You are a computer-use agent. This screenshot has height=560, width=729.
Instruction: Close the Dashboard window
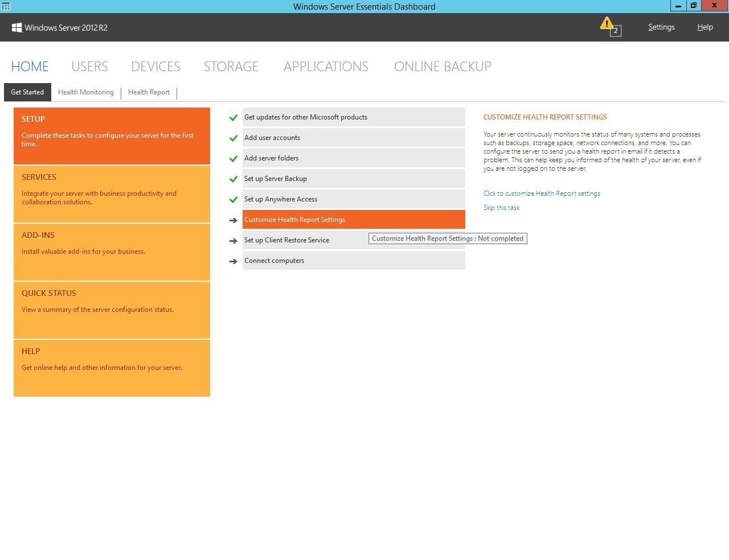(x=715, y=6)
